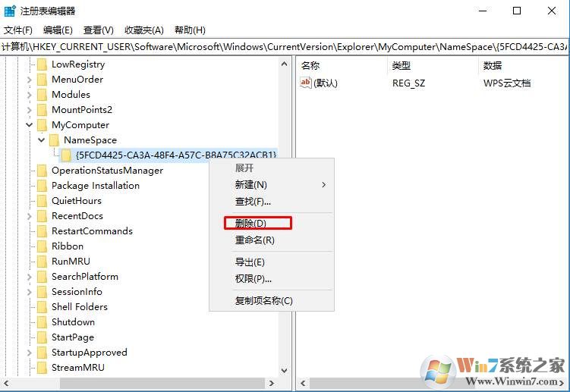
Task: Select the Shell Folders key label
Action: (x=80, y=307)
